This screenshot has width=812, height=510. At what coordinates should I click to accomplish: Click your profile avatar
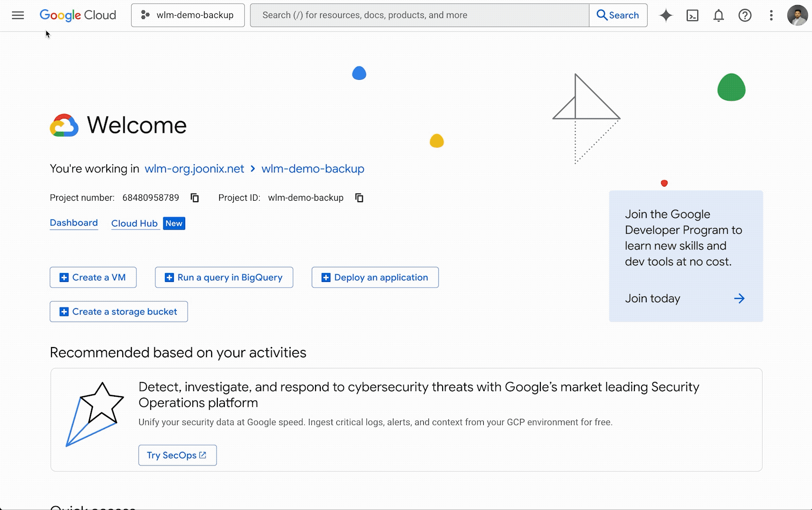coord(797,15)
